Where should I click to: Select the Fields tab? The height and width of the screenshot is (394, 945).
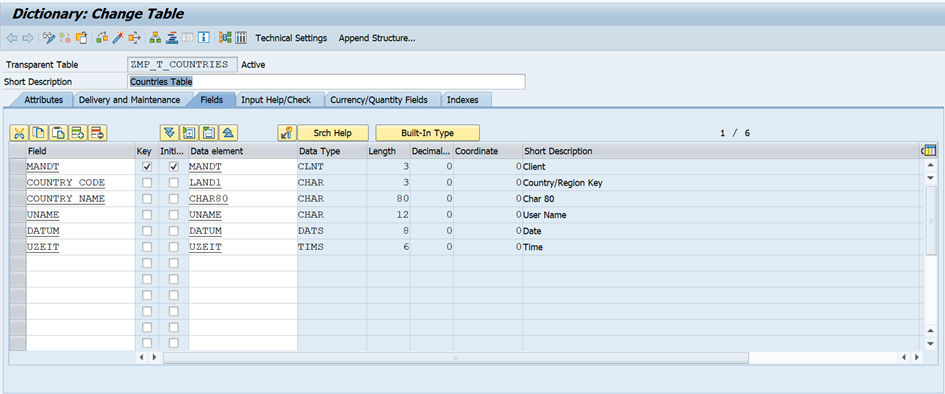click(212, 100)
